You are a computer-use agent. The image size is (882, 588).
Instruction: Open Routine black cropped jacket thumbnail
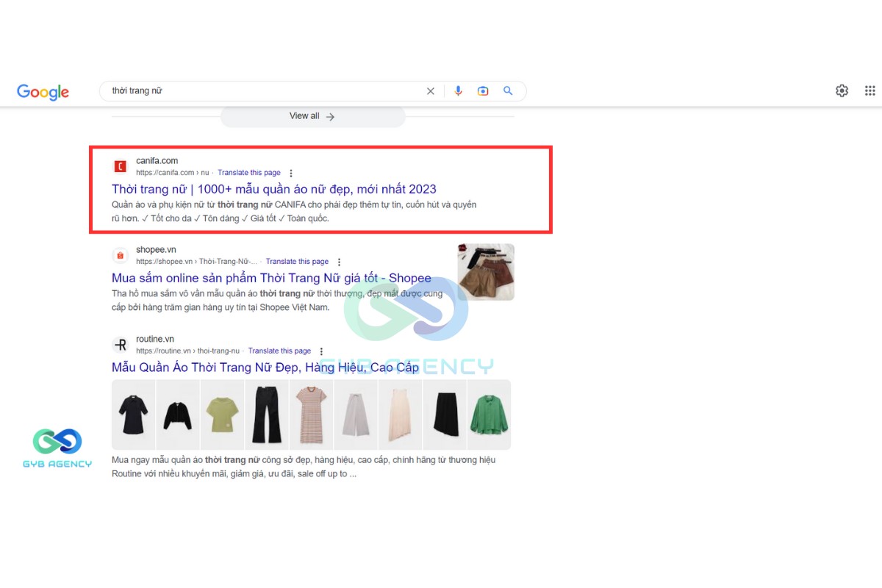click(x=177, y=415)
